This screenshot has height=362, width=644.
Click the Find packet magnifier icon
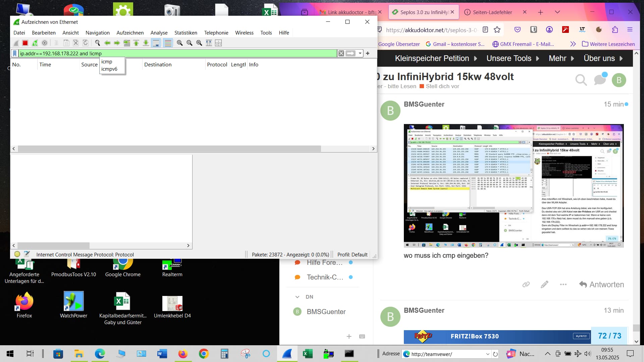click(x=98, y=43)
